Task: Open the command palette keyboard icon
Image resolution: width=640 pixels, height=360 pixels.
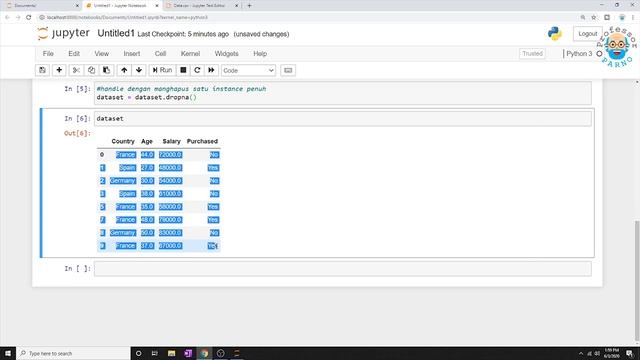Action: 288,70
